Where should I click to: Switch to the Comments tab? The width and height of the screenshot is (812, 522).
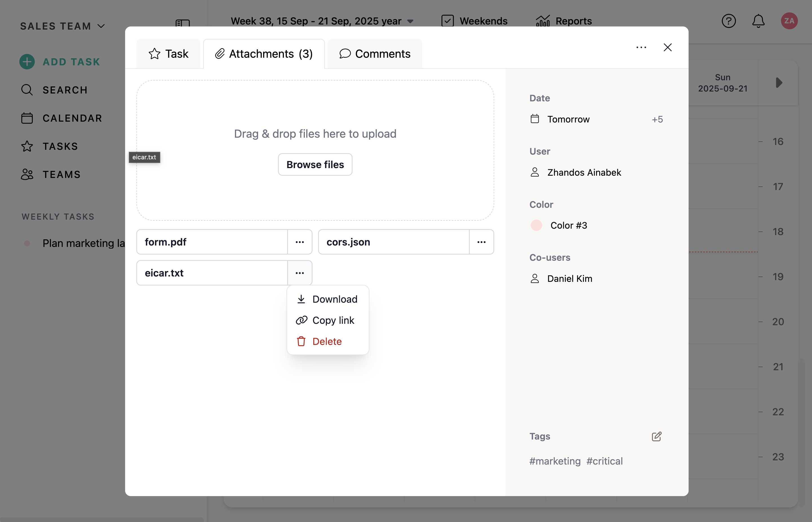click(375, 54)
